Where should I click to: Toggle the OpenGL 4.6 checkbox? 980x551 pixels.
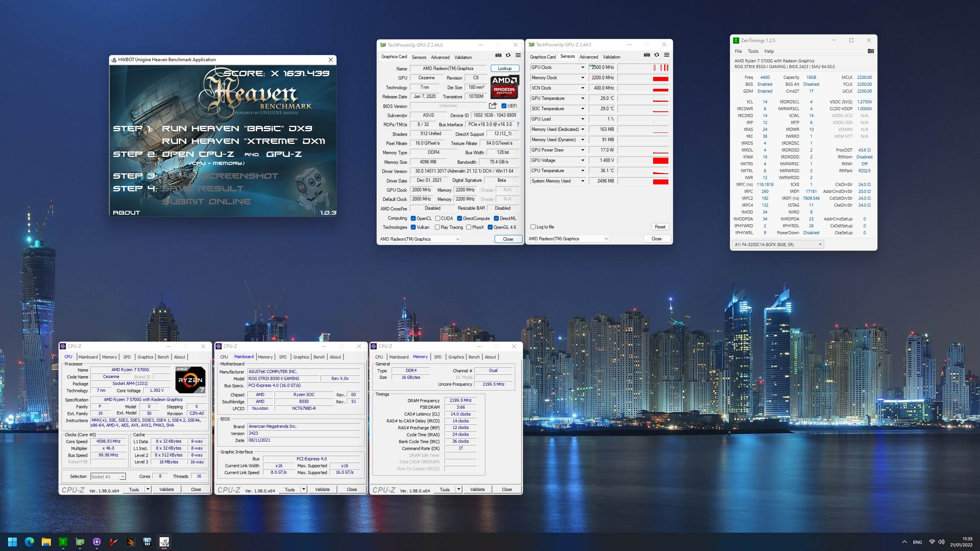tap(490, 227)
